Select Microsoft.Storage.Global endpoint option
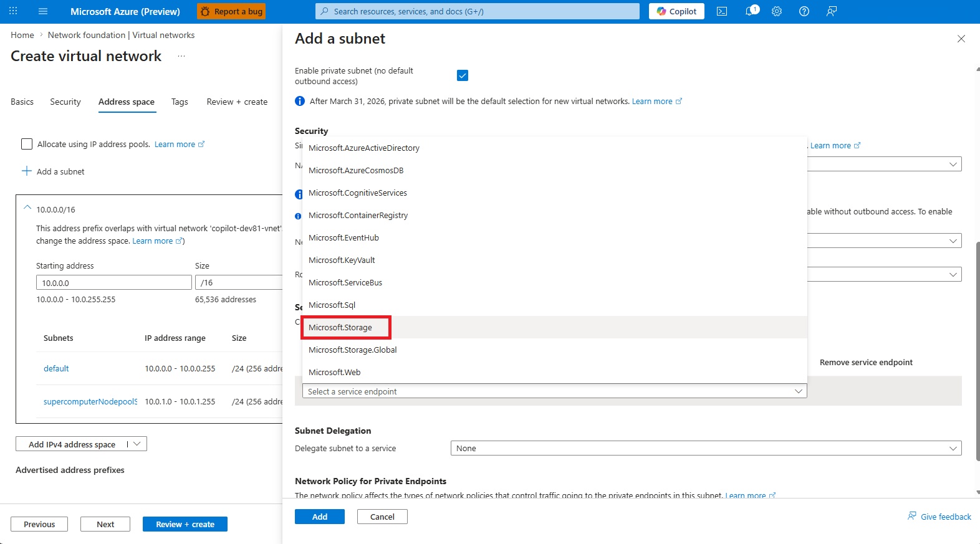 point(555,350)
